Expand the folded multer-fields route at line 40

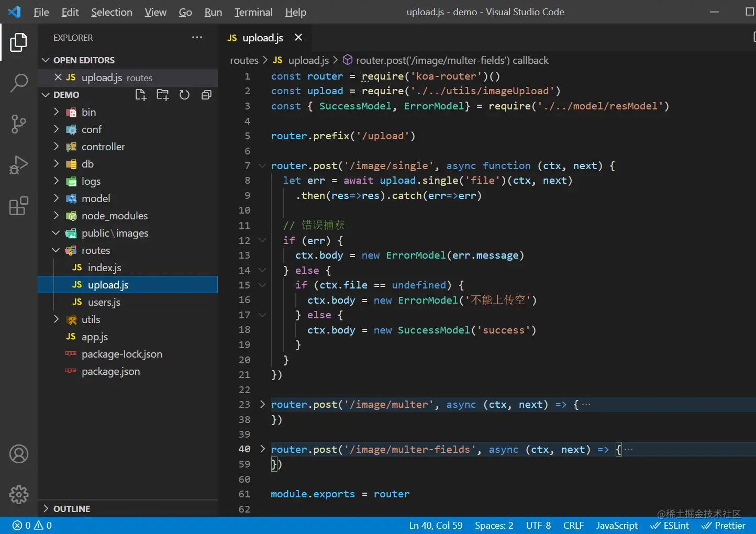262,449
